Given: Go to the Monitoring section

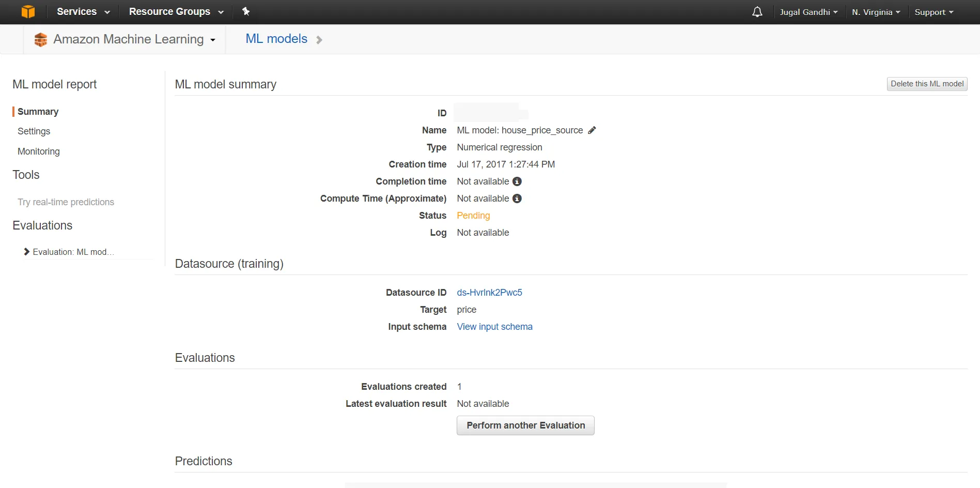Looking at the screenshot, I should coord(39,151).
